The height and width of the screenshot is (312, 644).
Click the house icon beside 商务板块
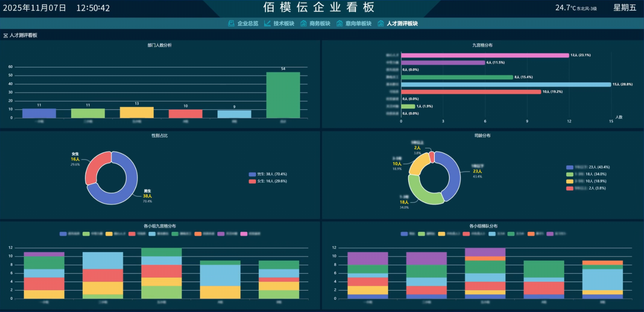[x=304, y=24]
